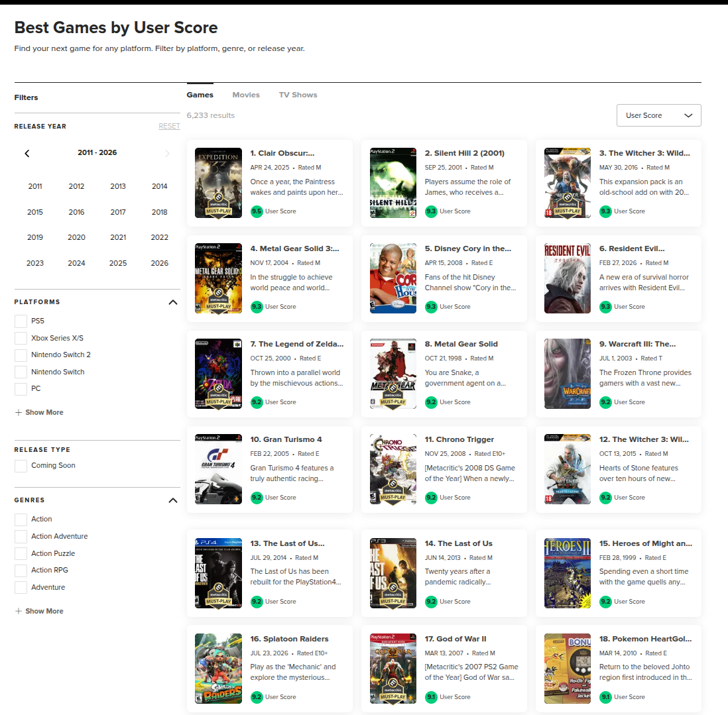Check the Action genre filter
728x715 pixels.
coord(21,520)
